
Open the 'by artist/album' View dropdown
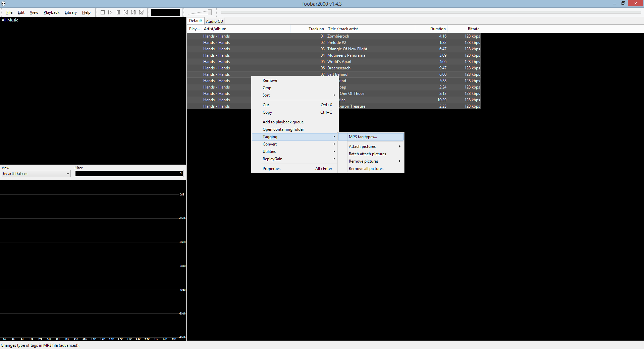36,174
